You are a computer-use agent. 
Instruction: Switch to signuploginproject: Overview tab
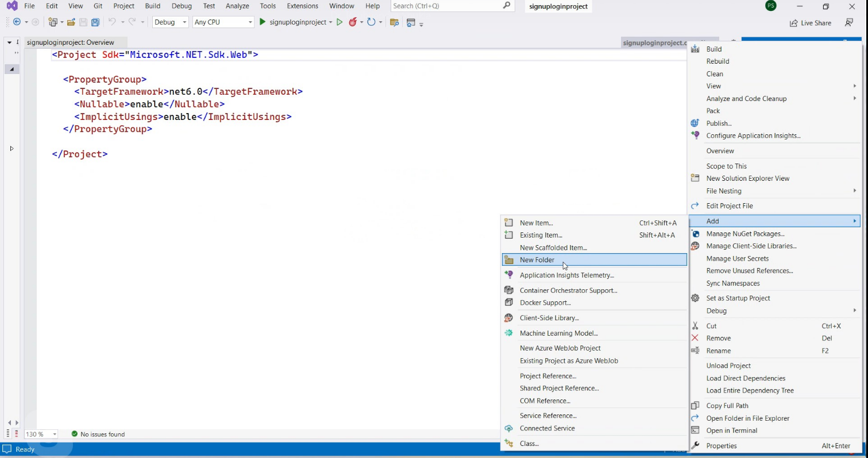tap(70, 42)
